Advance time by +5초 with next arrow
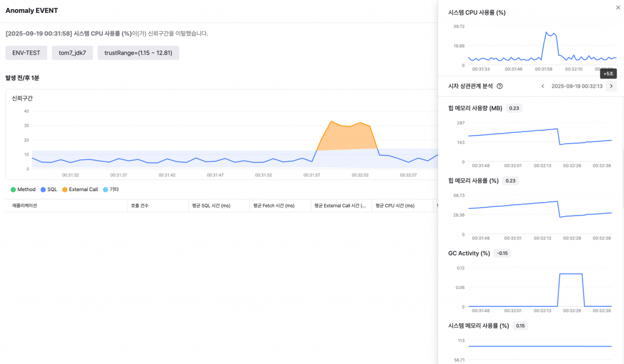 click(611, 86)
